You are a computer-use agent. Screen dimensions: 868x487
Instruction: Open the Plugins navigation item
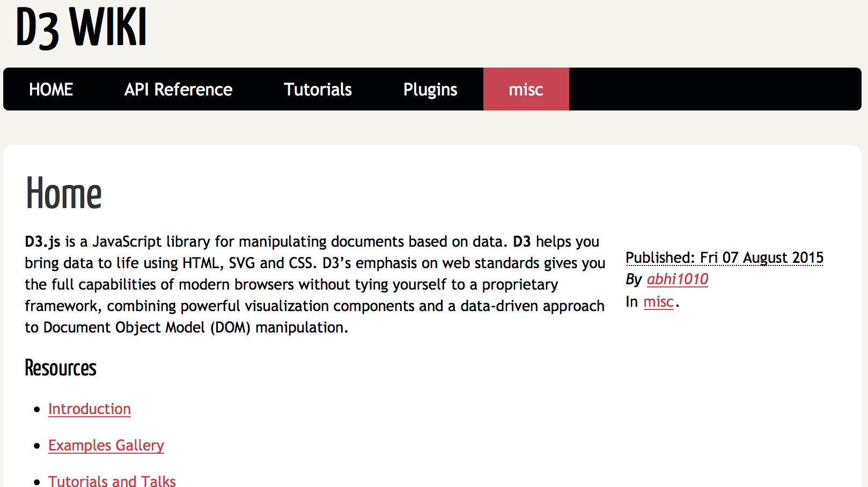coord(430,89)
